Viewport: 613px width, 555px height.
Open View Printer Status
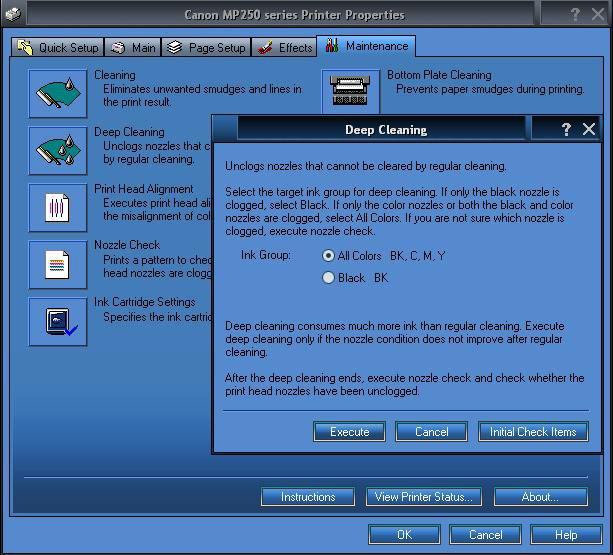pyautogui.click(x=424, y=497)
